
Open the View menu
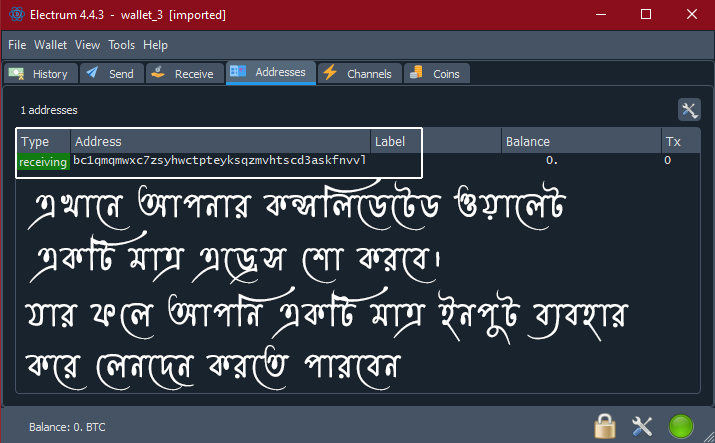tap(88, 45)
